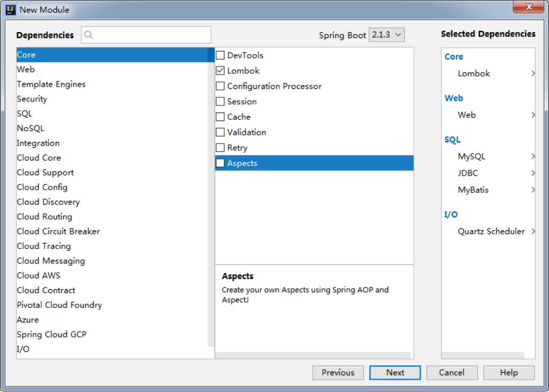The image size is (549, 392).
Task: Tick the DevTools checkbox
Action: (220, 55)
